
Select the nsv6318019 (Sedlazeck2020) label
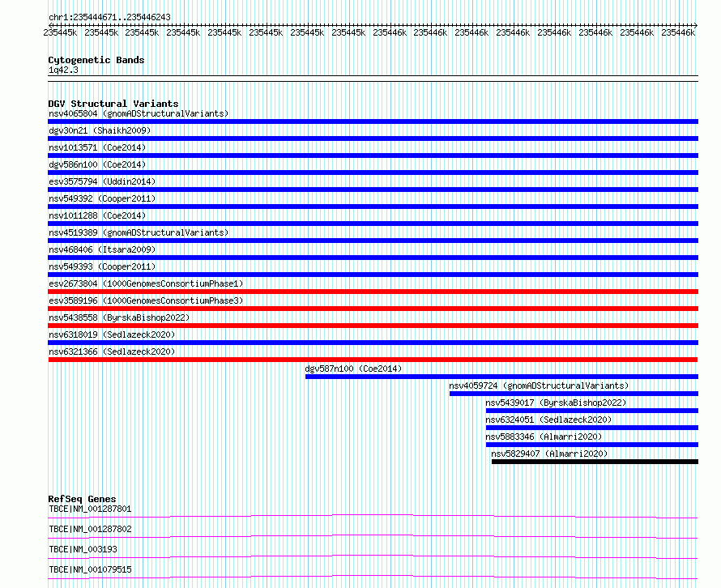pos(112,334)
